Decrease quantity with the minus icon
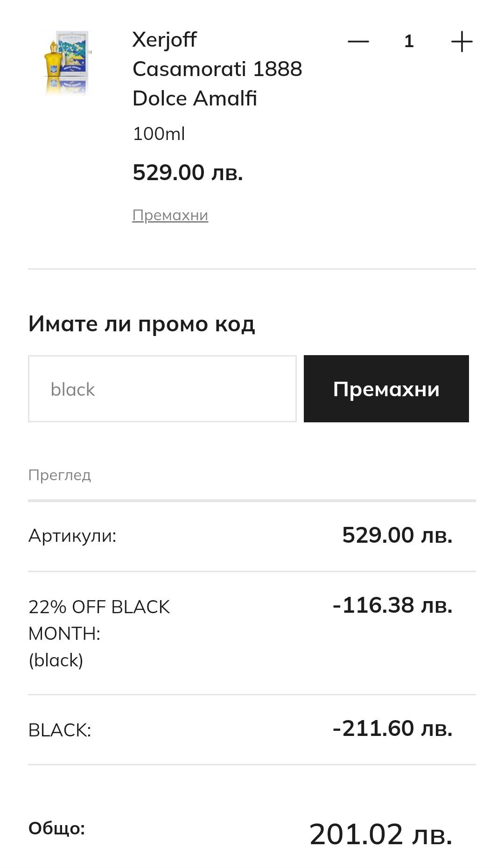504x868 pixels. click(x=358, y=42)
